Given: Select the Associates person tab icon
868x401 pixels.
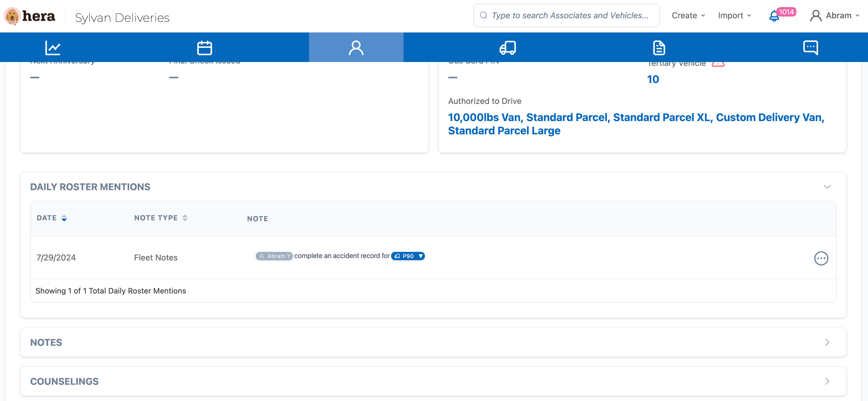Looking at the screenshot, I should tap(356, 48).
